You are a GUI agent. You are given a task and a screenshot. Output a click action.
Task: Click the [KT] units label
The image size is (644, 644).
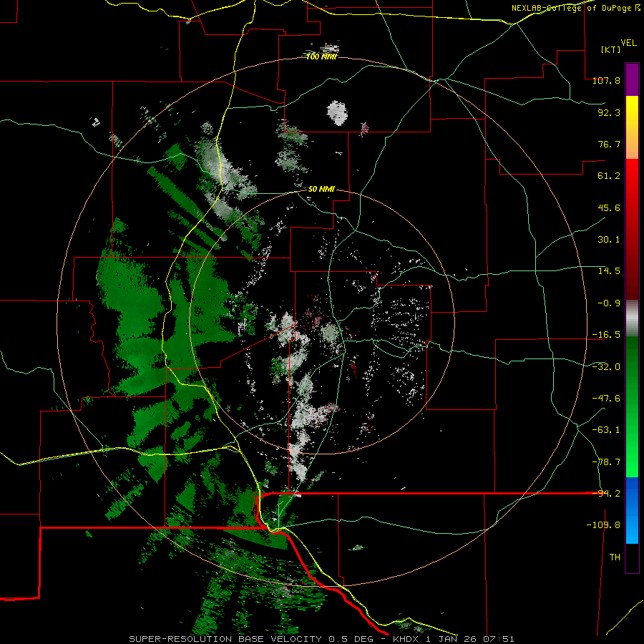point(610,49)
